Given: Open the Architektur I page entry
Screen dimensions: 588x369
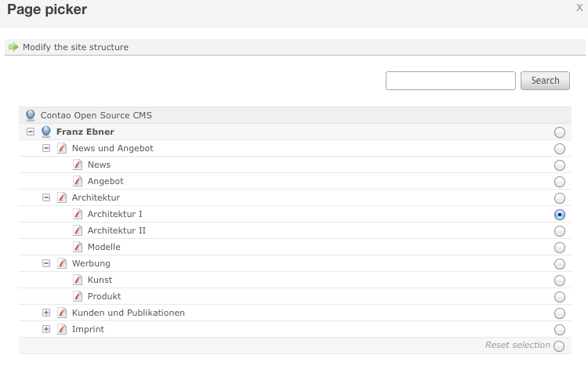Looking at the screenshot, I should (114, 214).
